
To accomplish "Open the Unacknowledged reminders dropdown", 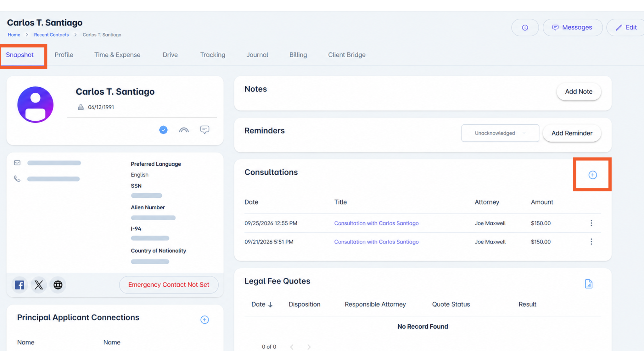I will 500,133.
